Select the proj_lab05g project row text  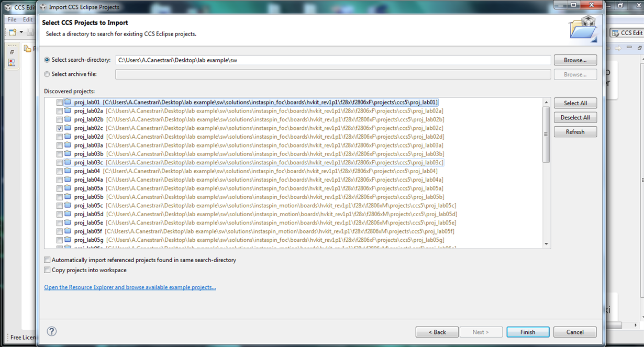pos(259,240)
